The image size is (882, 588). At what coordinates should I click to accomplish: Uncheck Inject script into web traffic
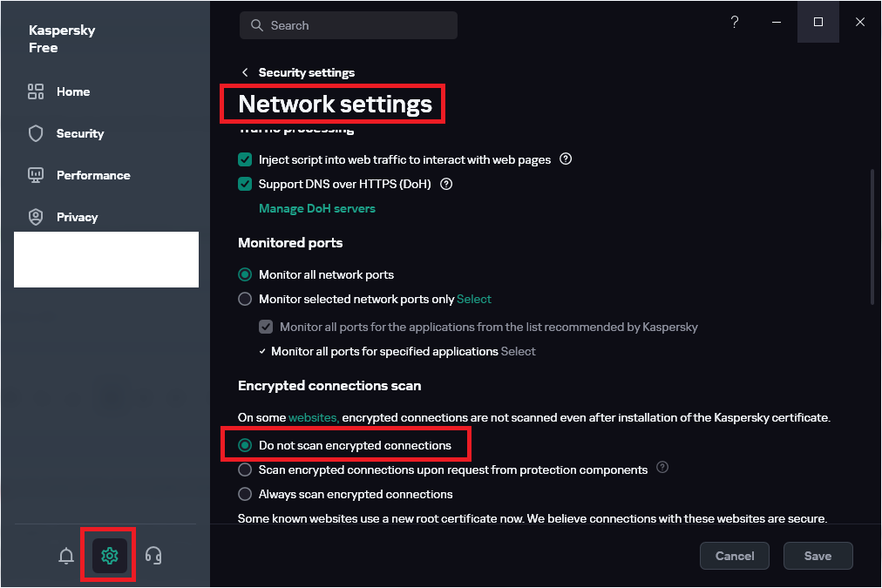tap(245, 159)
